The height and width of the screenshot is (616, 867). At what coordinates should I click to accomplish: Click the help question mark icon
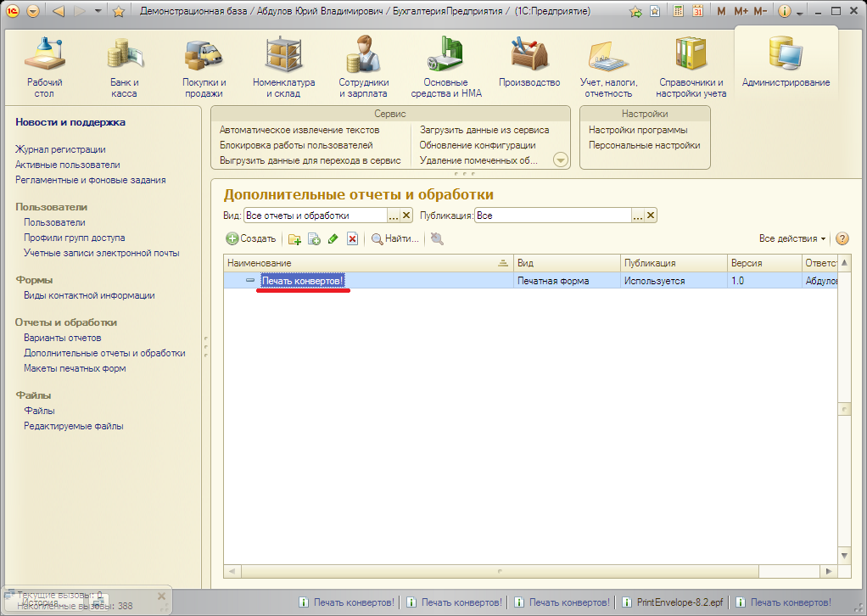[842, 239]
